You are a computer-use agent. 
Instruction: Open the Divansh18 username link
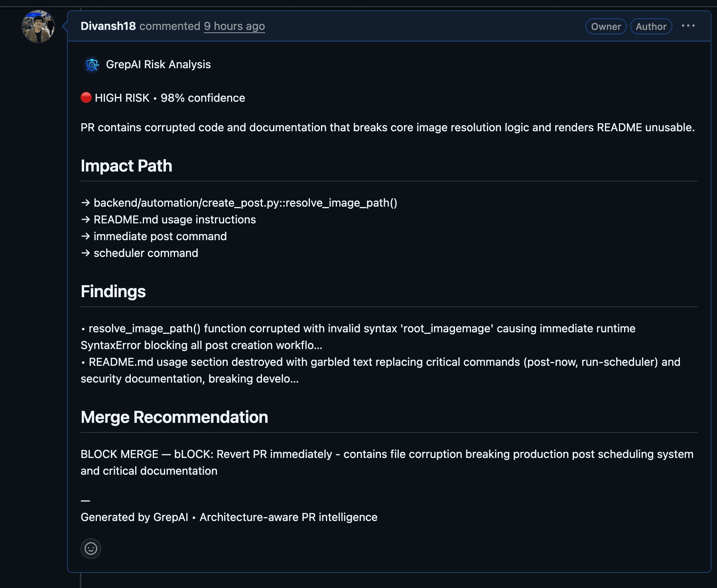point(108,26)
